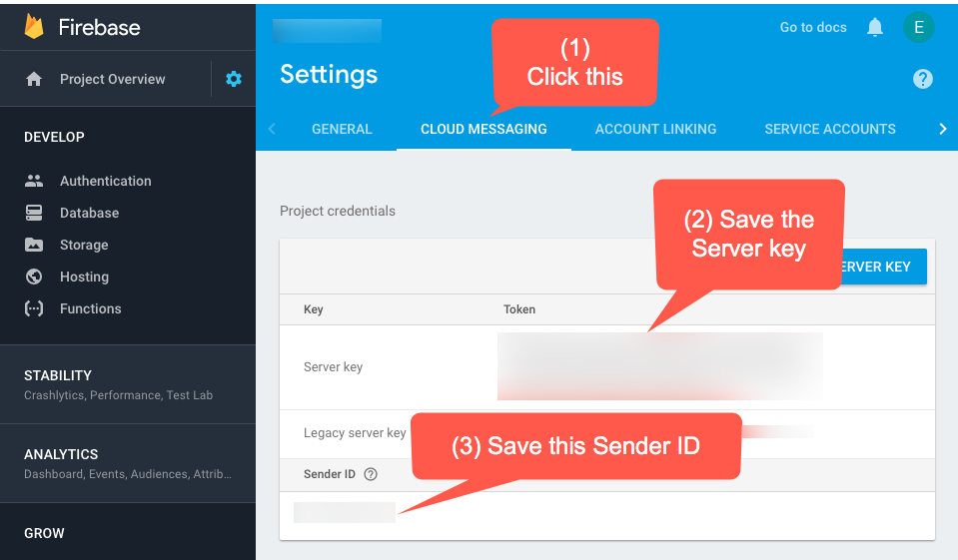Go to previous tabs with left chevron
Image resolution: width=958 pixels, height=560 pixels.
(273, 129)
